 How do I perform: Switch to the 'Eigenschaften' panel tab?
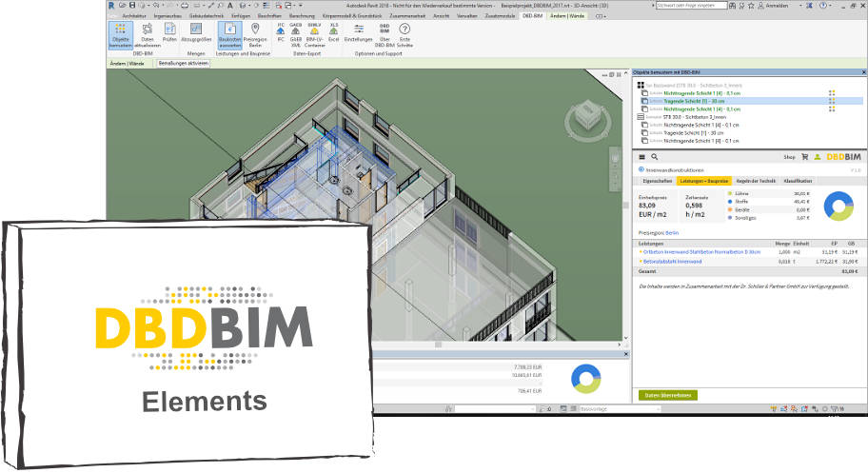[657, 181]
